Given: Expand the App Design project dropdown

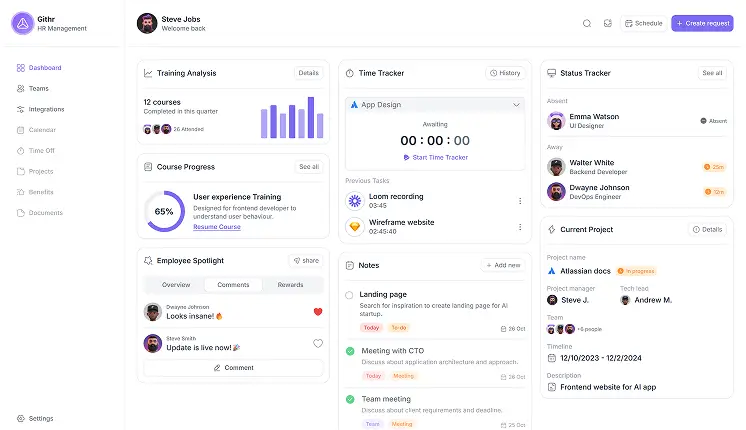Looking at the screenshot, I should pos(435,105).
